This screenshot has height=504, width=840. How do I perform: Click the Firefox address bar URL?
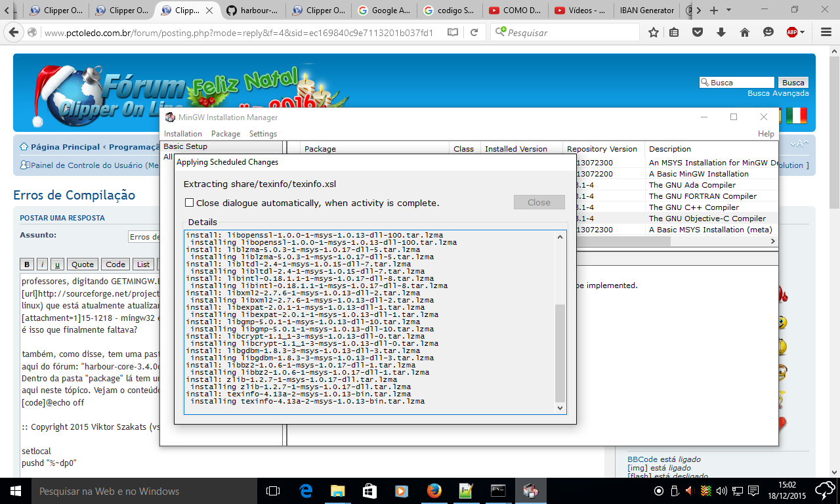pos(239,33)
